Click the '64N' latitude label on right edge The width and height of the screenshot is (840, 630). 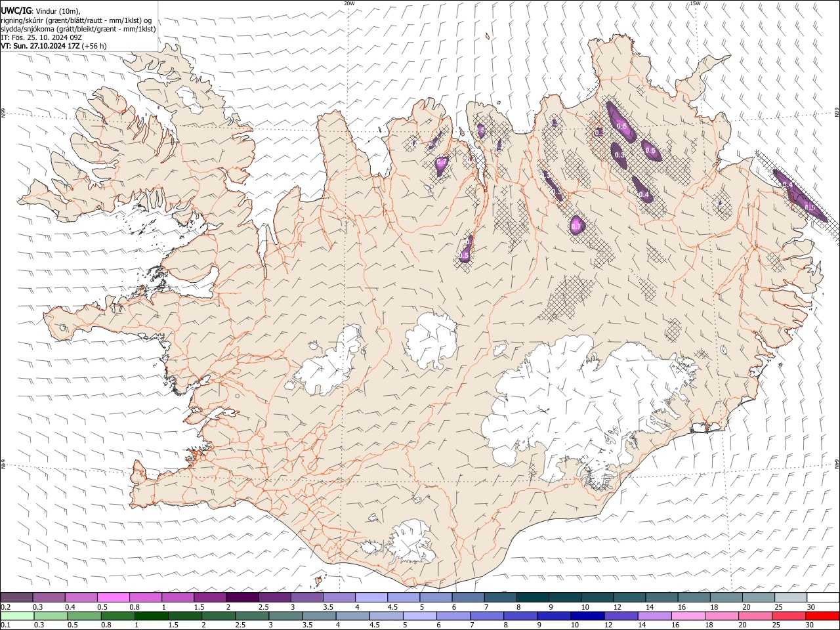point(837,463)
